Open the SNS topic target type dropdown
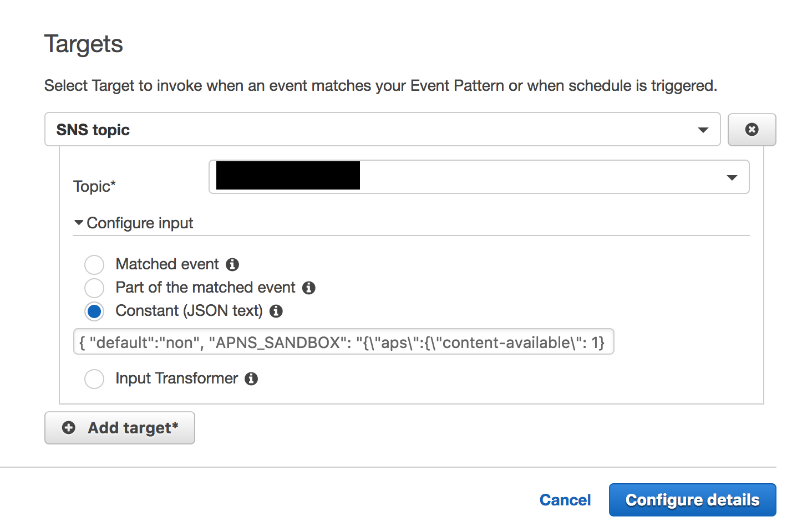Image resolution: width=792 pixels, height=532 pixels. pos(382,130)
